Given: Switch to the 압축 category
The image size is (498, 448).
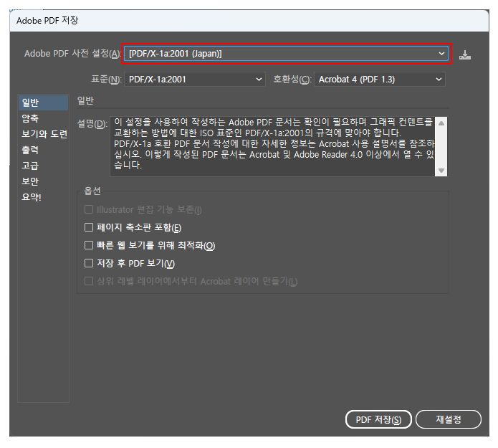Looking at the screenshot, I should 30,118.
